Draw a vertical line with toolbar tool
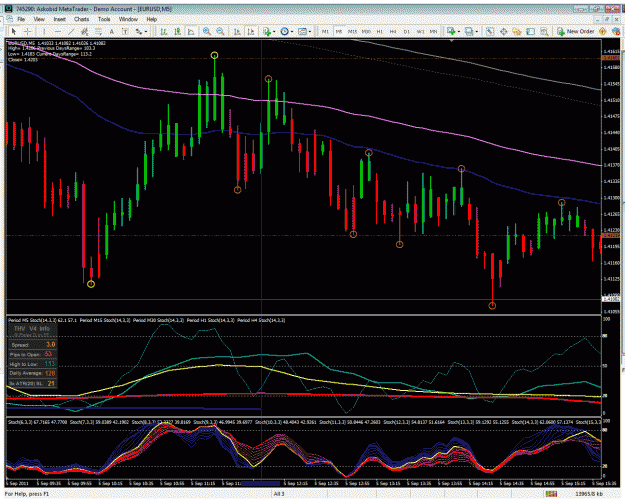 [44, 31]
